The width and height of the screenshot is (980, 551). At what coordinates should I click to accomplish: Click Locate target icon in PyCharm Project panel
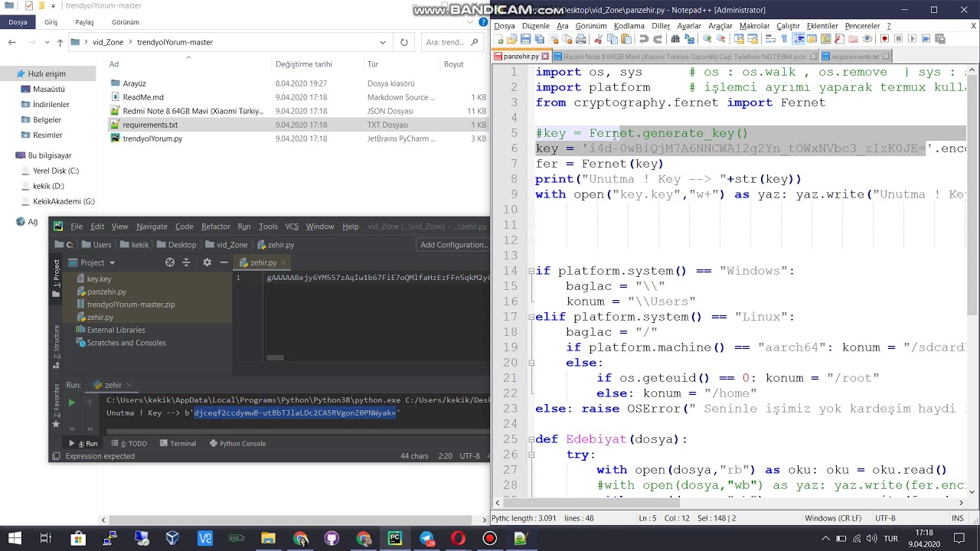tap(170, 262)
